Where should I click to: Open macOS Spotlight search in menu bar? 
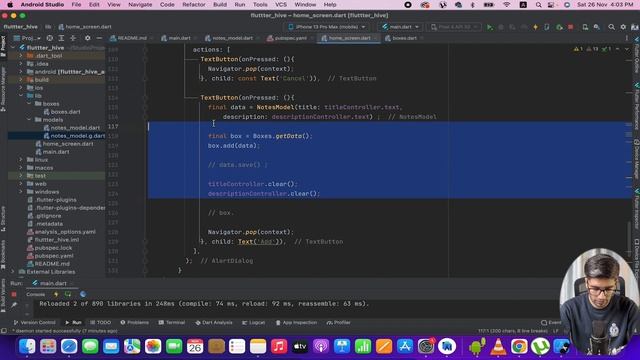538,5
